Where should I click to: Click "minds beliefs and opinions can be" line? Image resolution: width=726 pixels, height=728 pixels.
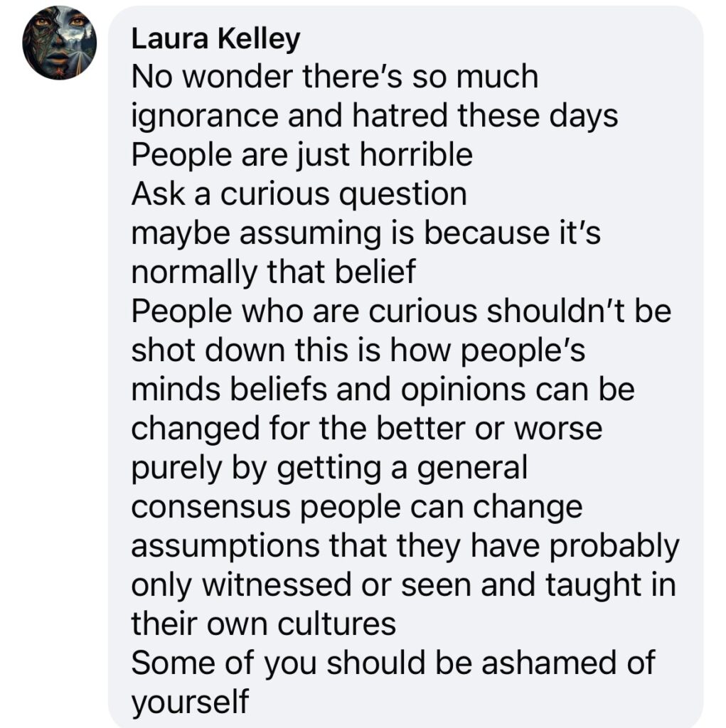point(383,390)
